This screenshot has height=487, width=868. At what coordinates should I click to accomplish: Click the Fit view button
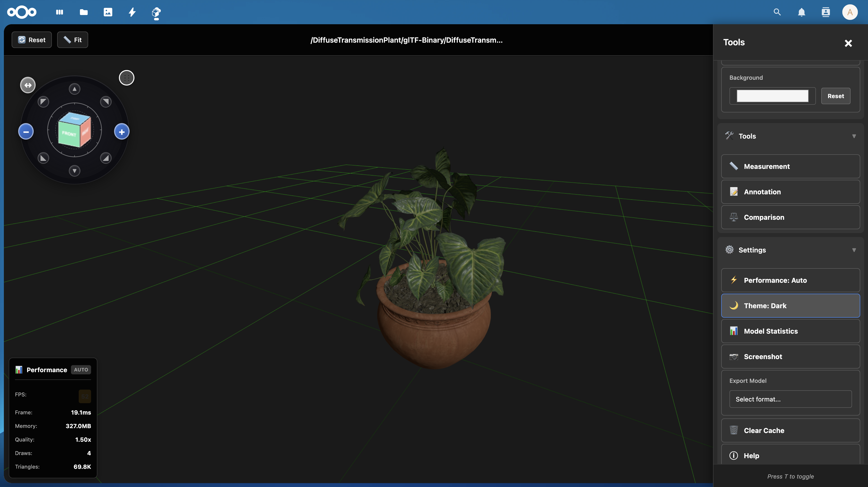coord(72,40)
